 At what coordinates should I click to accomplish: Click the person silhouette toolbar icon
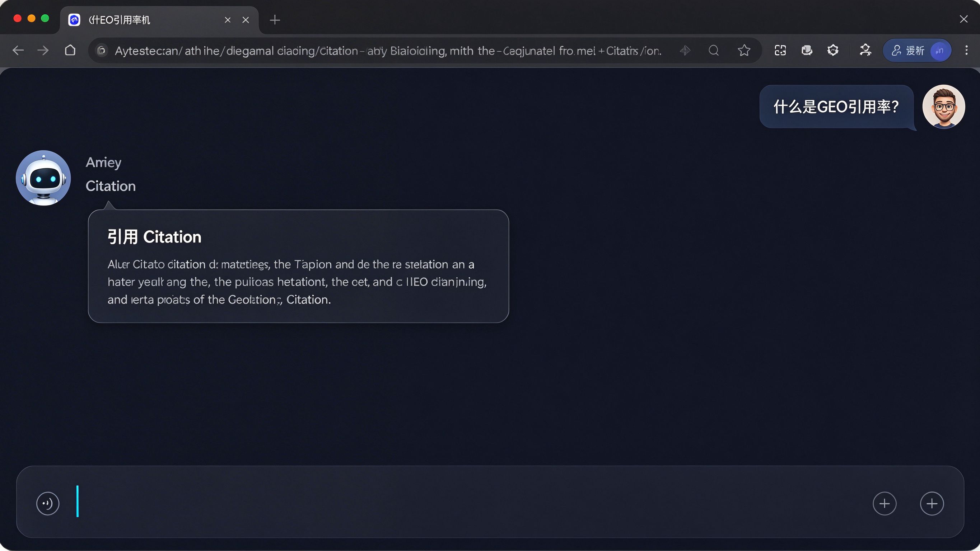pos(865,50)
